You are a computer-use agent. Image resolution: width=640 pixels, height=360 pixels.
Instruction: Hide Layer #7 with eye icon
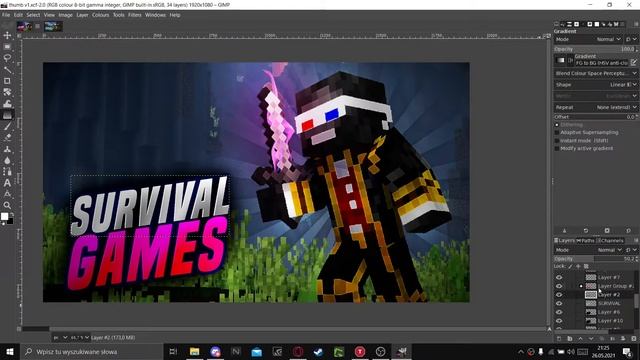point(559,278)
